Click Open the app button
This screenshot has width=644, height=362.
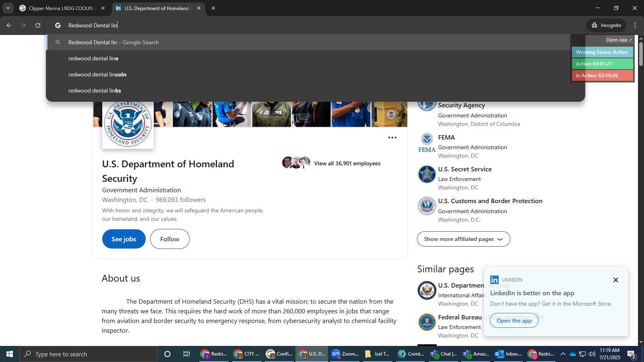[514, 321]
